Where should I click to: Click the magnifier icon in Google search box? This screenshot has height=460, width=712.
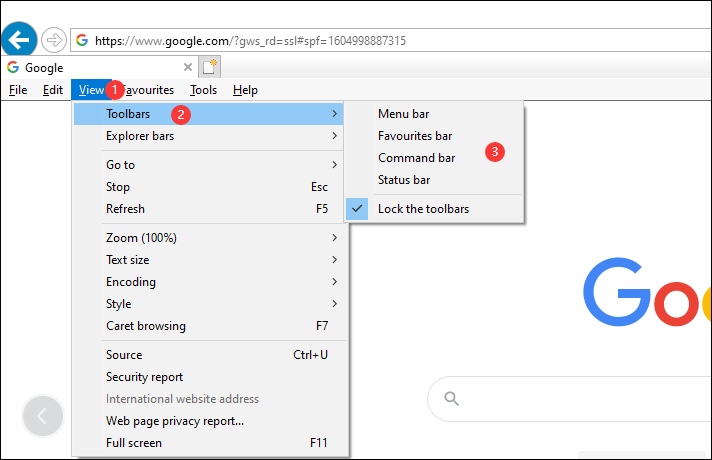451,399
